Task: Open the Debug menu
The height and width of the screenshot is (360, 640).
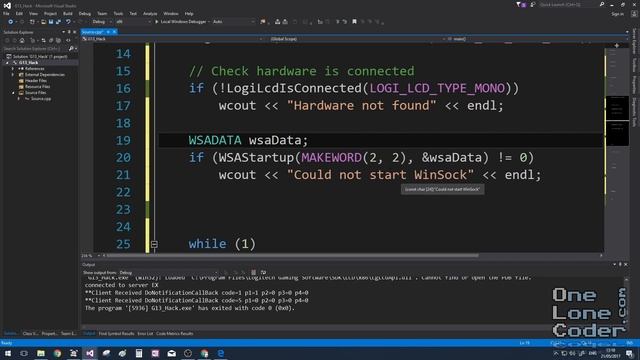Action: point(85,13)
